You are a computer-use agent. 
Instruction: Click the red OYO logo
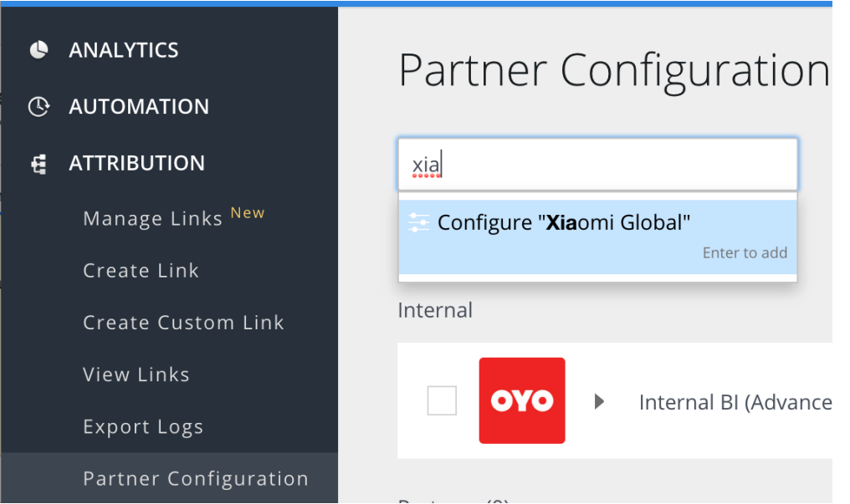coord(521,400)
